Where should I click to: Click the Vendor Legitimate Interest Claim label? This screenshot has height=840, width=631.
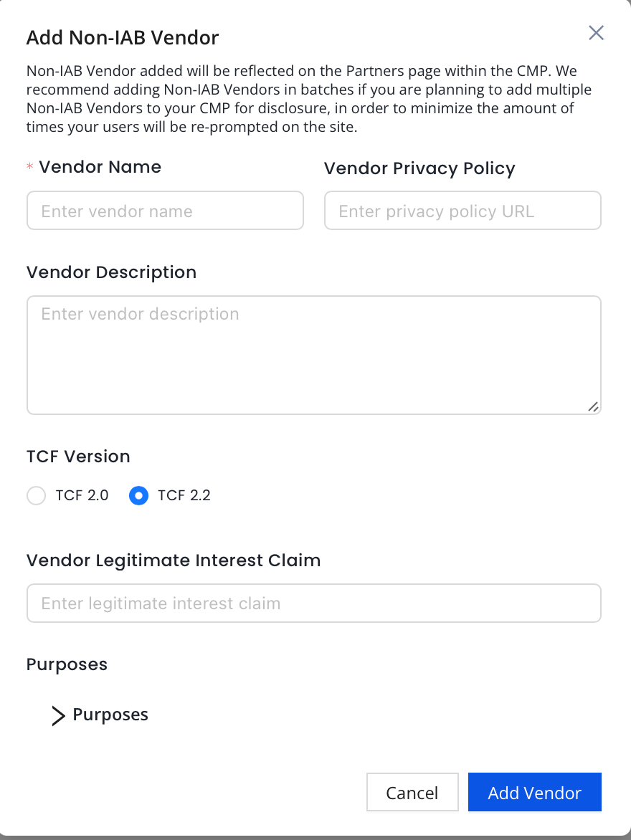tap(174, 560)
